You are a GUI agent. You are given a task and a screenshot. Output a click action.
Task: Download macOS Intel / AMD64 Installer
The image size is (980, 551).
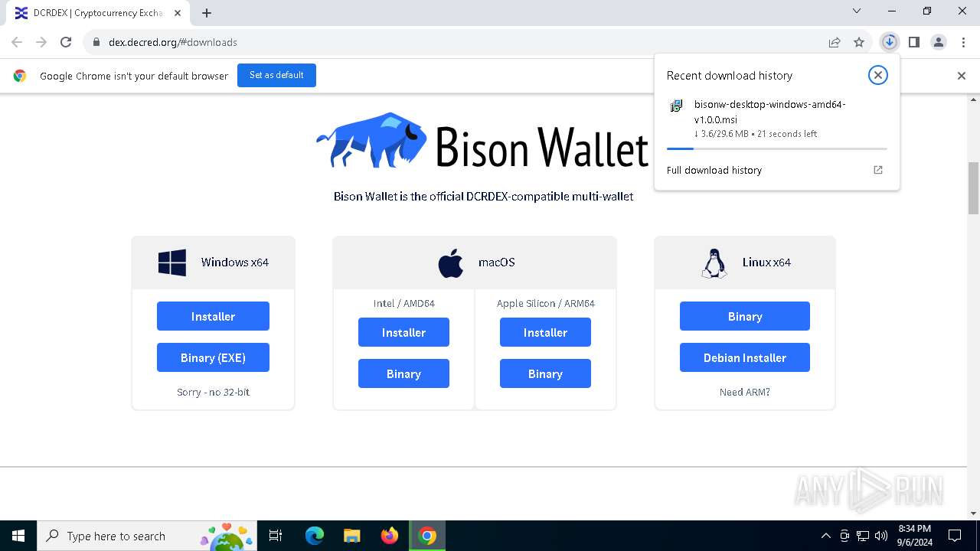click(x=403, y=332)
